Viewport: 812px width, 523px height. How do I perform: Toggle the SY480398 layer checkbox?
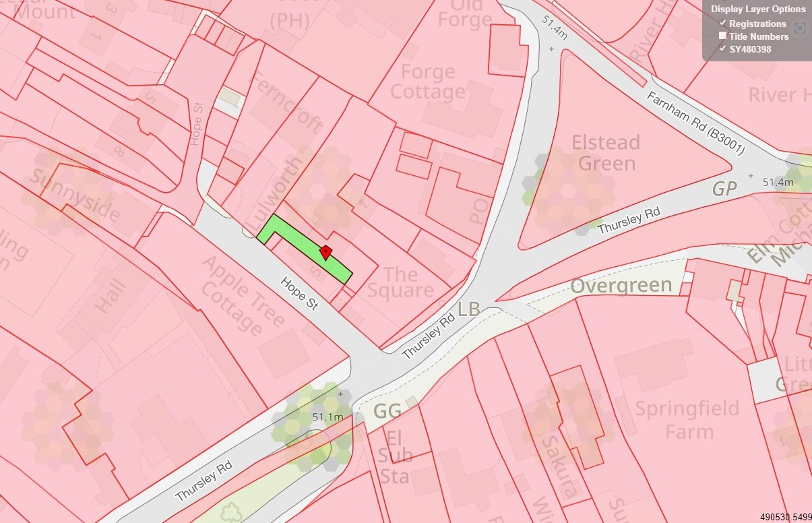click(722, 49)
